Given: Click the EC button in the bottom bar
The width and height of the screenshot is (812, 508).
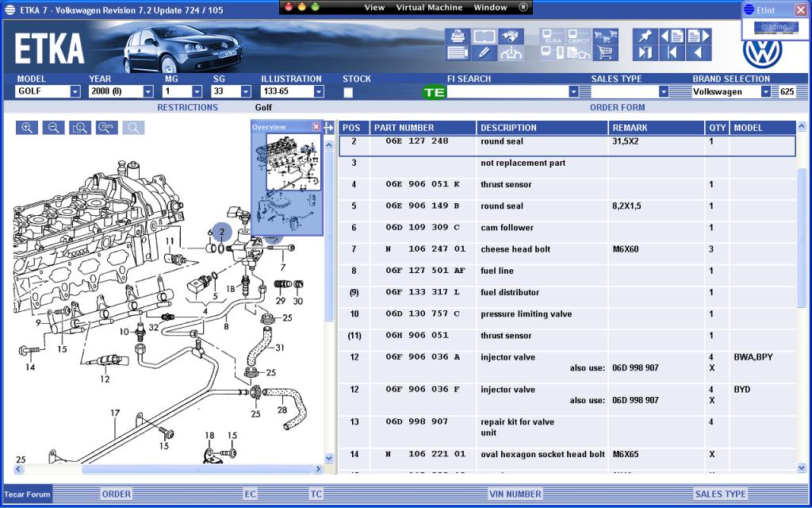Looking at the screenshot, I should (250, 494).
